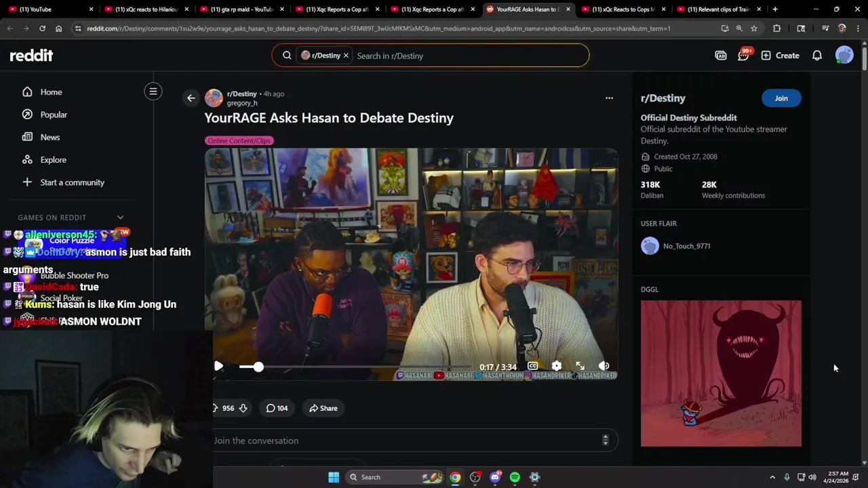Open the clock showing 2:57 AM

coord(835,477)
